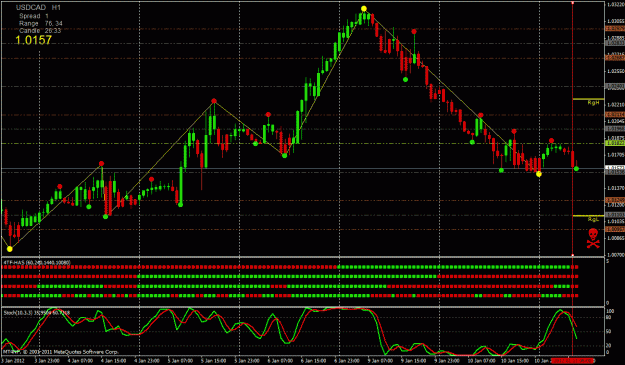Select the 6 Jan 23:00 time label

(x=347, y=361)
